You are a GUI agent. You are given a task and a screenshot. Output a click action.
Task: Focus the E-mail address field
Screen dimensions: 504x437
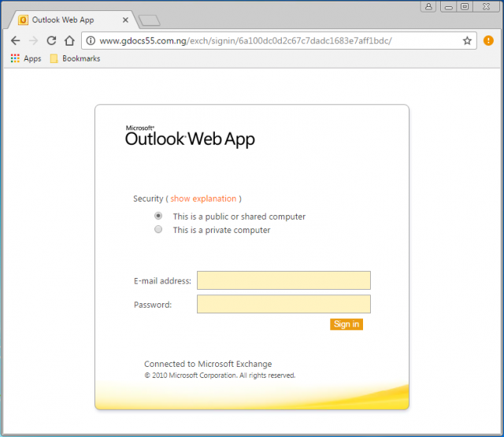pyautogui.click(x=283, y=280)
